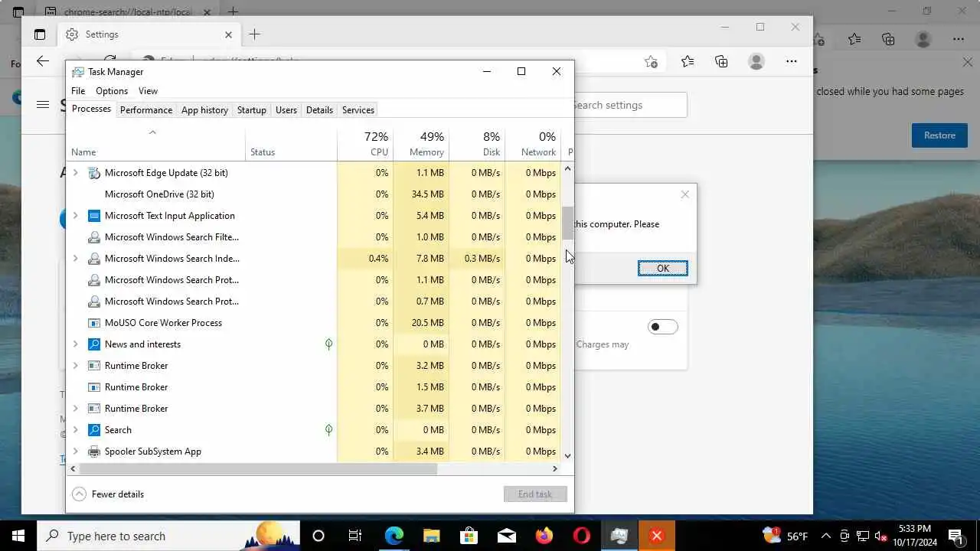Expand the Microsoft Edge Update process group

75,173
